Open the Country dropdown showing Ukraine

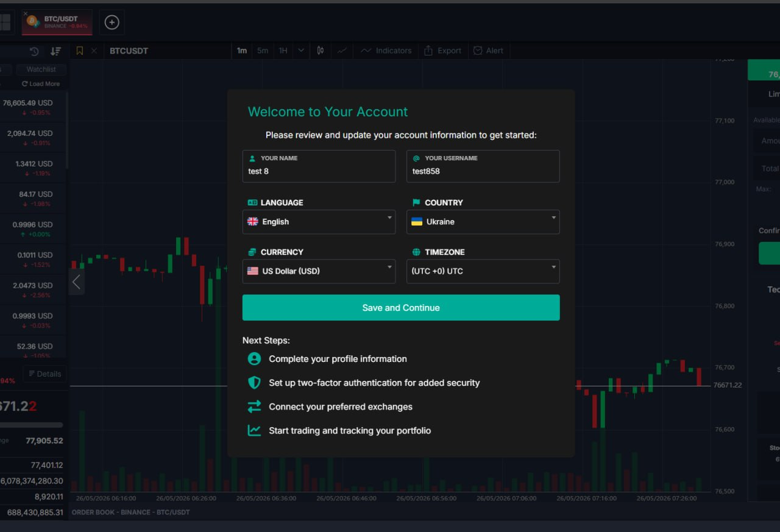pos(483,222)
